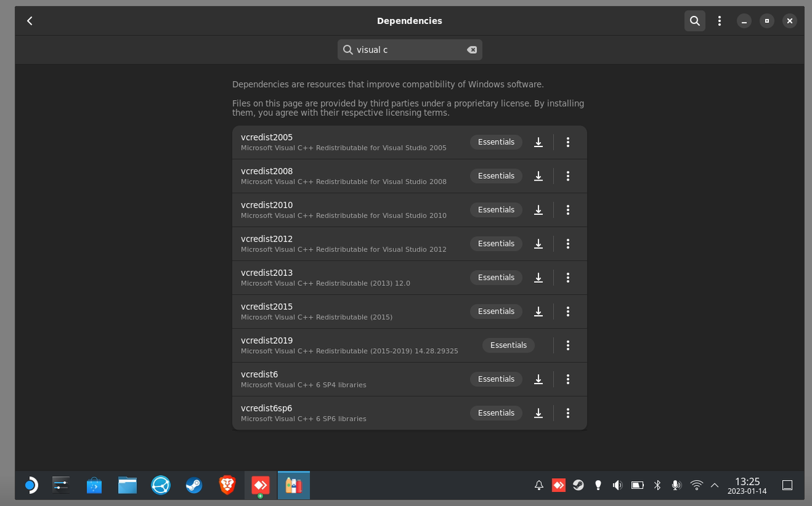The image size is (812, 506).
Task: Click the 'visual c' search field
Action: 410,49
